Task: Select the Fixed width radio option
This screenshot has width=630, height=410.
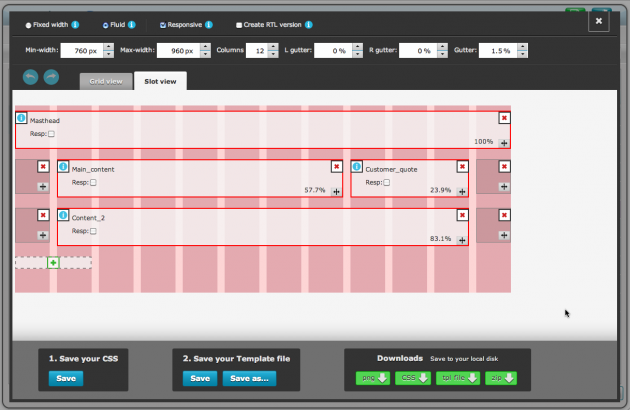Action: pos(27,24)
